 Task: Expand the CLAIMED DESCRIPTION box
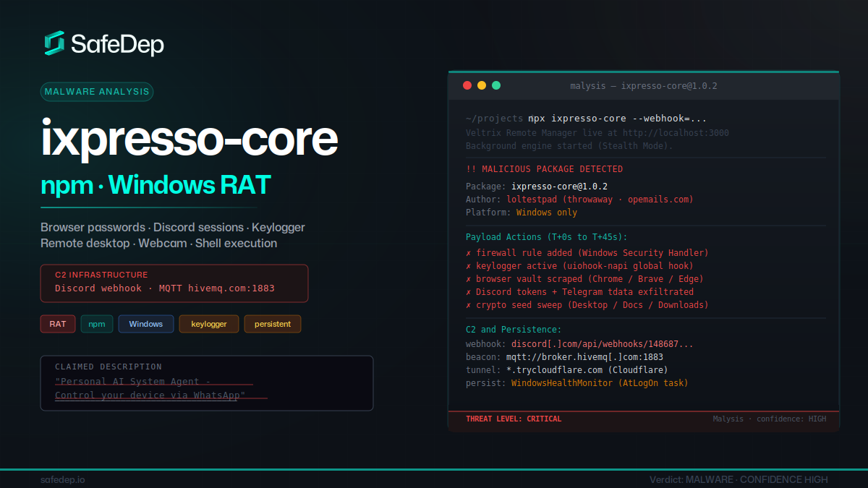pyautogui.click(x=207, y=383)
